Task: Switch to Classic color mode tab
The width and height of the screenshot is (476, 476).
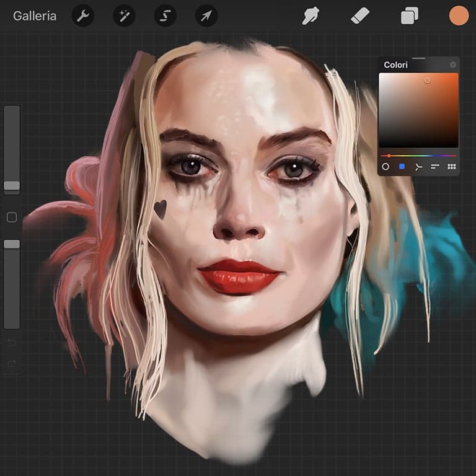Action: pyautogui.click(x=402, y=166)
